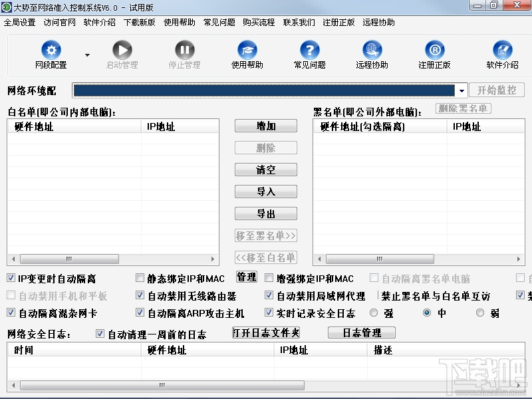Click the 启动管理 play icon
The image size is (532, 399).
[122, 50]
